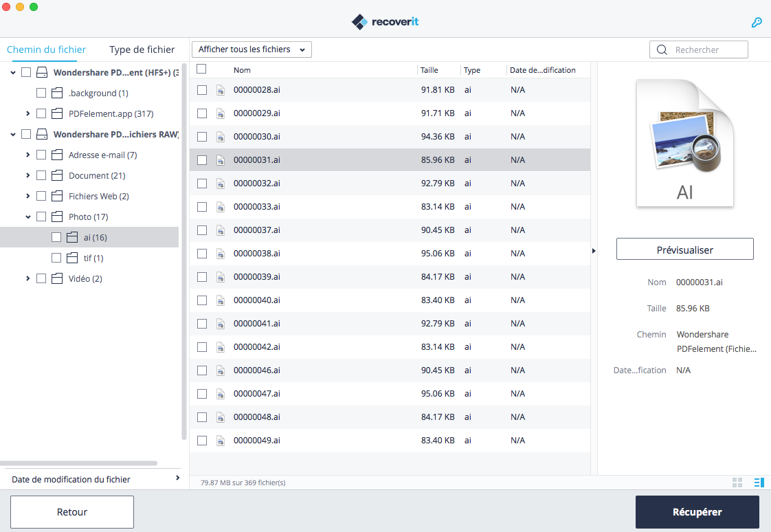Viewport: 771px width, 532px height.
Task: Click file icon of 00000041.ai
Action: pyautogui.click(x=221, y=324)
